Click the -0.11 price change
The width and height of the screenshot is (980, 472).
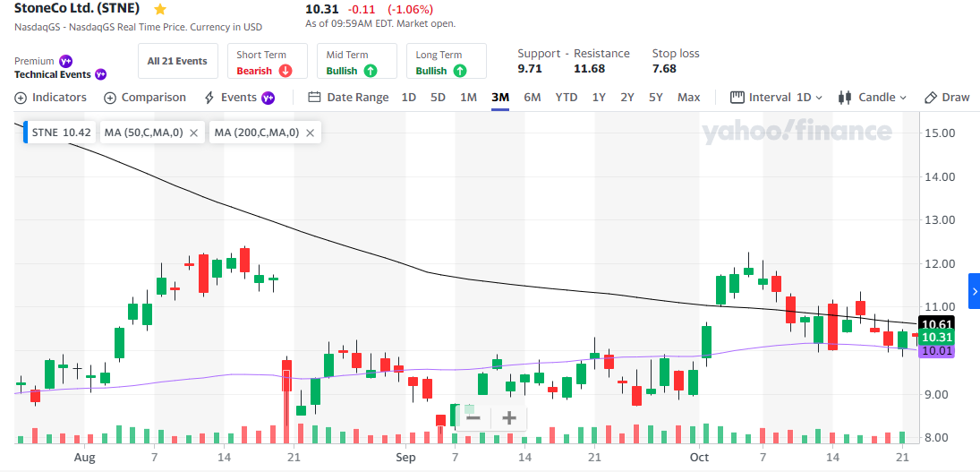point(362,9)
